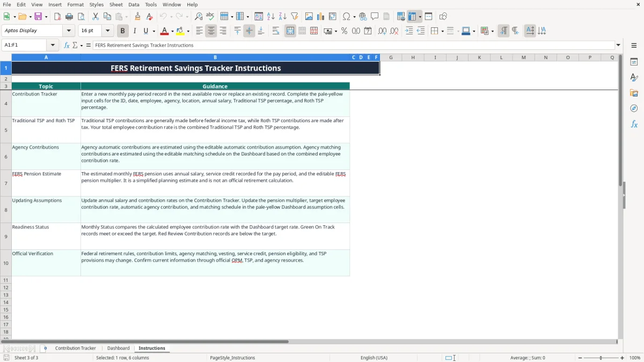Click the zoom in plus button
This screenshot has height=362, width=644.
623,358
